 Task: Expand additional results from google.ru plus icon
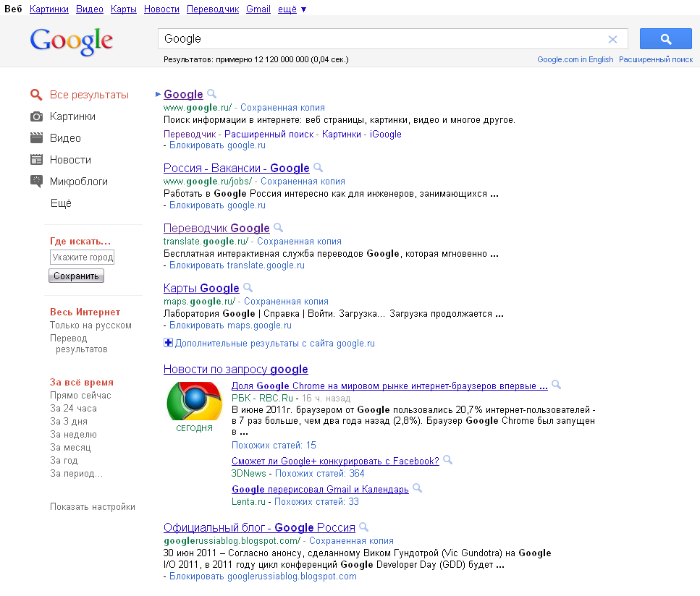click(x=168, y=343)
